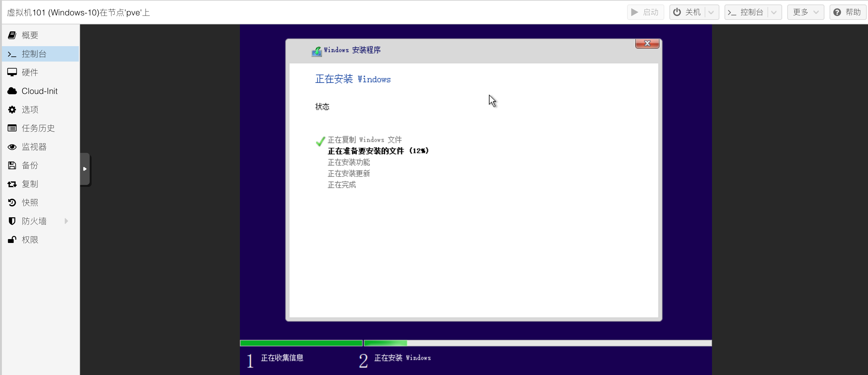Click the 快照 history clock icon

tap(12, 202)
